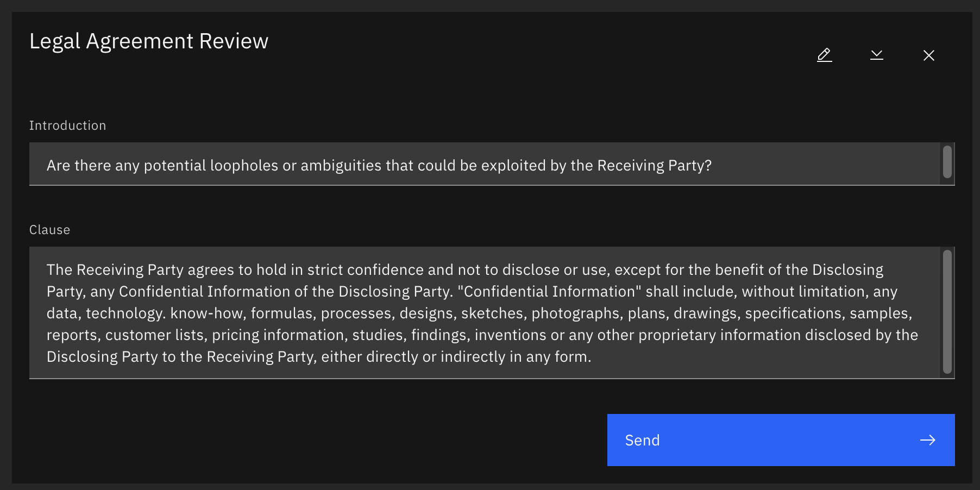
Task: Click quoted "Confidential Information" in Clause
Action: click(x=549, y=292)
